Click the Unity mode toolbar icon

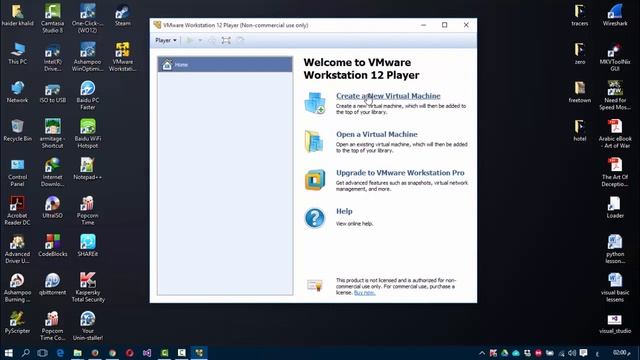[240, 40]
